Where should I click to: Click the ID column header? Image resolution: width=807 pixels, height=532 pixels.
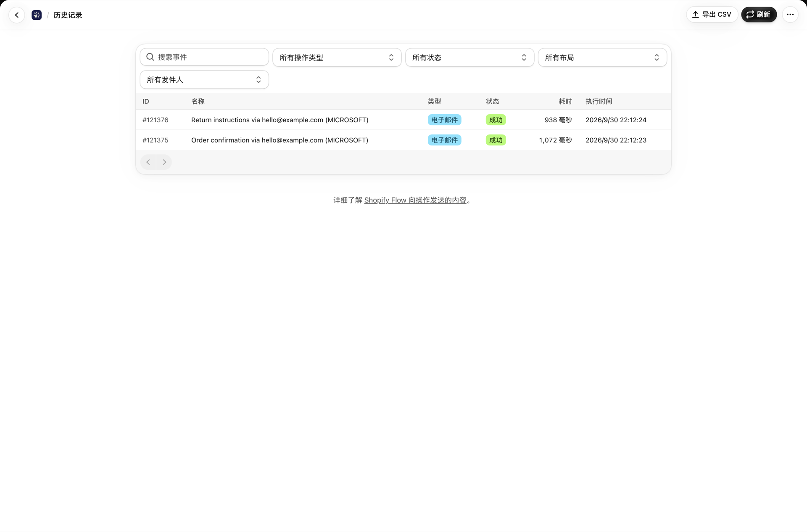click(x=146, y=102)
